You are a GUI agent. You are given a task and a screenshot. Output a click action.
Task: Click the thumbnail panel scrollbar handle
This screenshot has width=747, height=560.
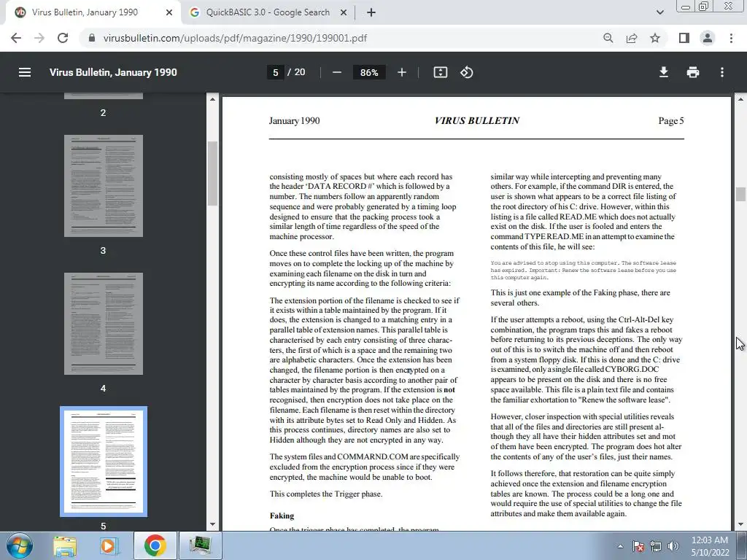click(212, 174)
